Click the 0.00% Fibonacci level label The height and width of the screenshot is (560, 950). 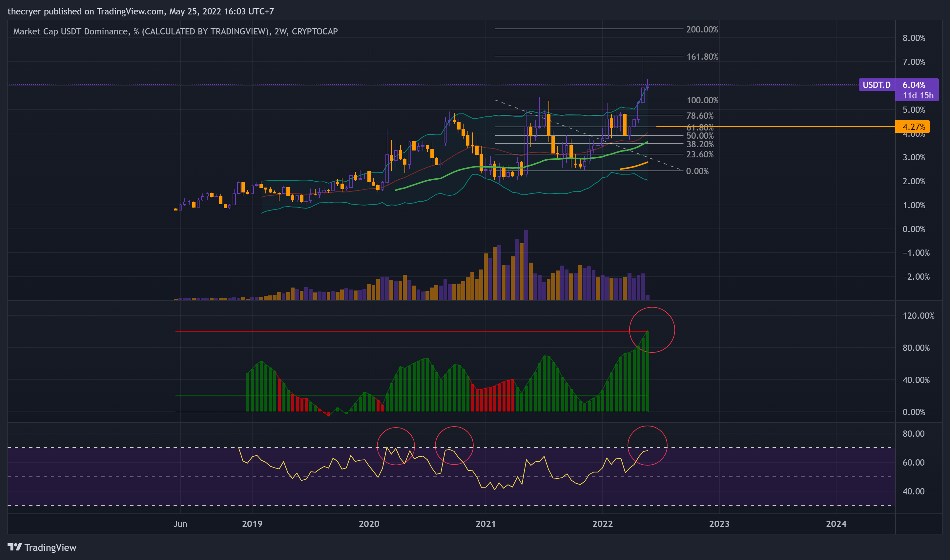[x=697, y=171]
